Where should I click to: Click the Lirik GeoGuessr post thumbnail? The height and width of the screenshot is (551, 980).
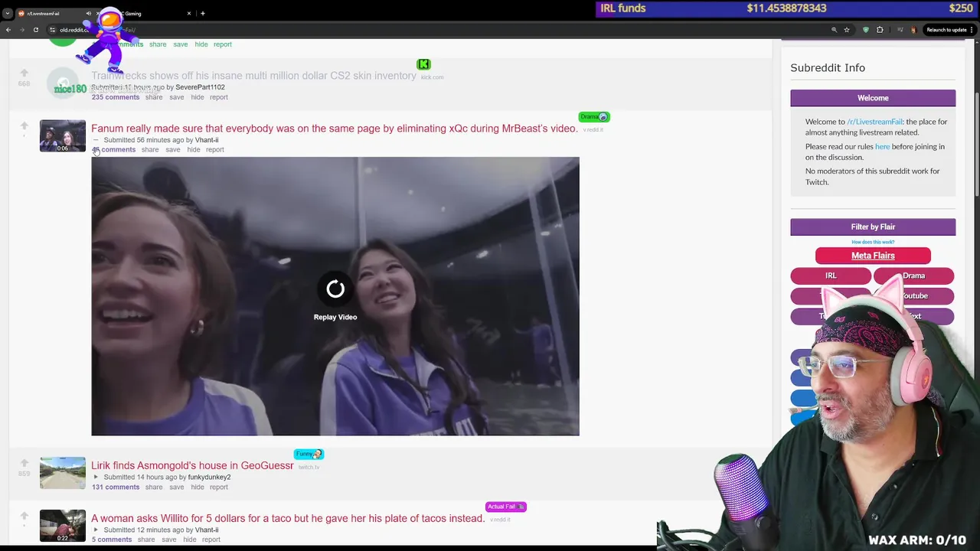point(63,473)
